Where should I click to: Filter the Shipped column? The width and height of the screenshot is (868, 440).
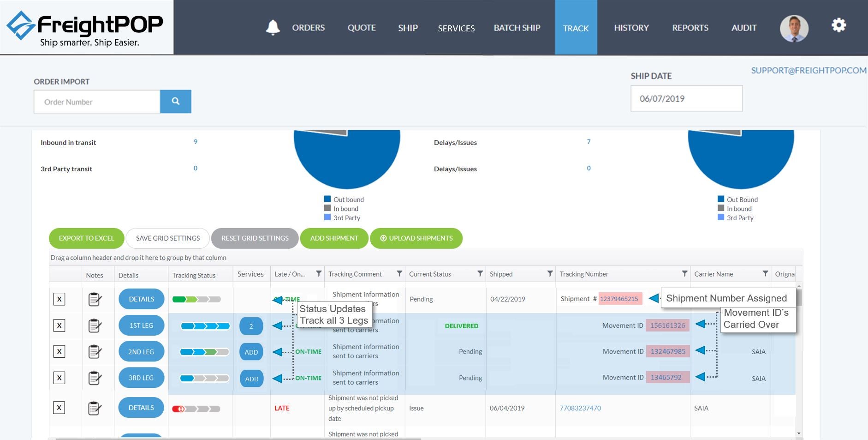[550, 274]
